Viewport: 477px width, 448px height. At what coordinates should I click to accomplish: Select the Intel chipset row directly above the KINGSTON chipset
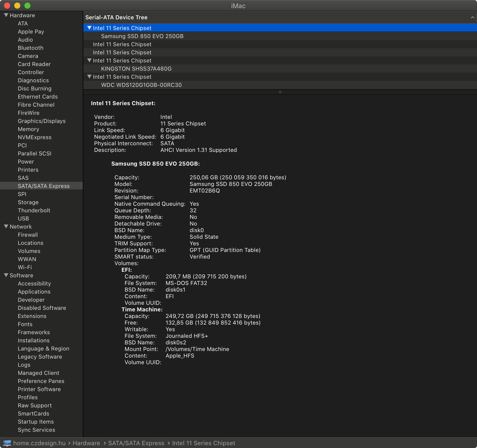[x=280, y=52]
